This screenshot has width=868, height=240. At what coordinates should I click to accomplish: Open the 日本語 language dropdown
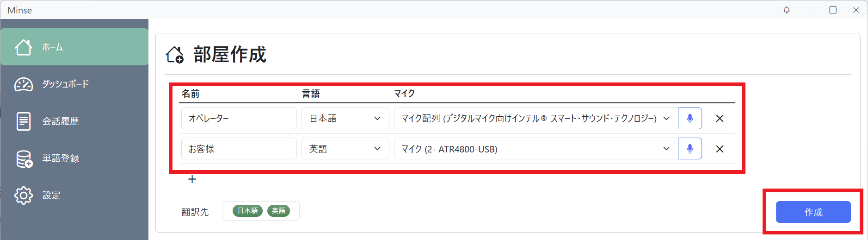pyautogui.click(x=345, y=119)
